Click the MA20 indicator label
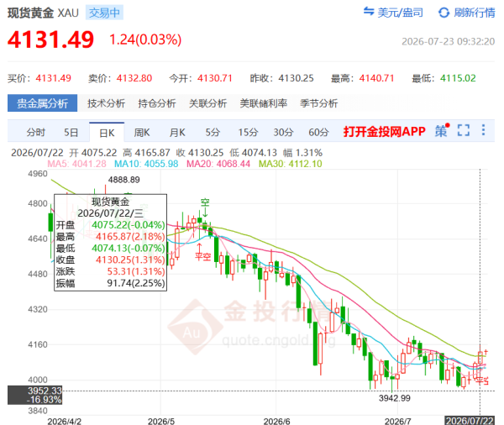 click(x=218, y=164)
